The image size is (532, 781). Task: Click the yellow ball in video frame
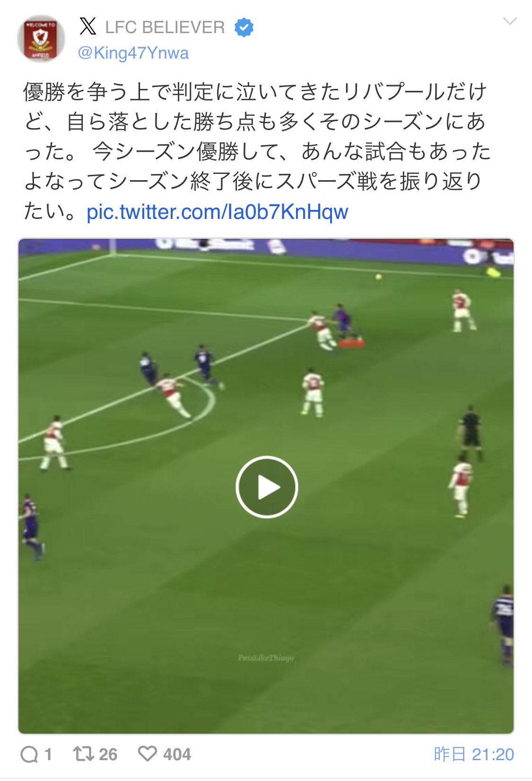(x=378, y=277)
